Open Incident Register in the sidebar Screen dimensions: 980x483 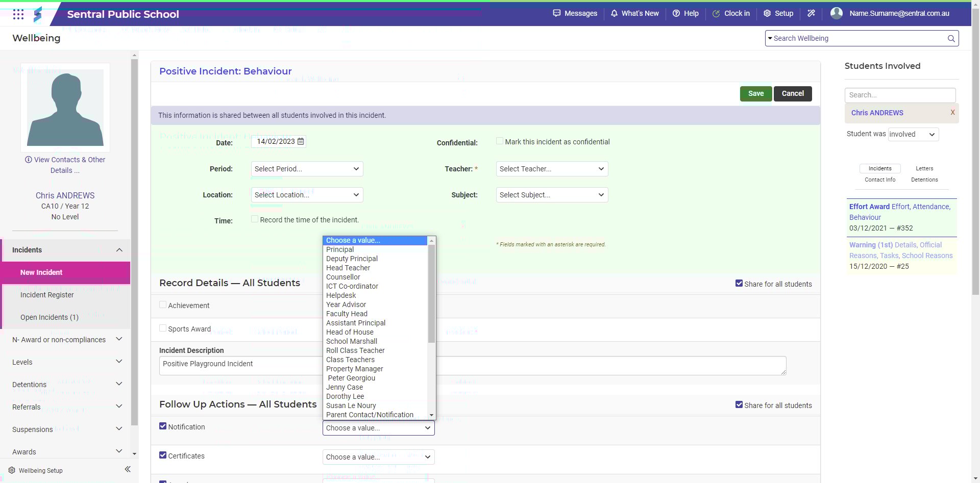[x=47, y=295]
